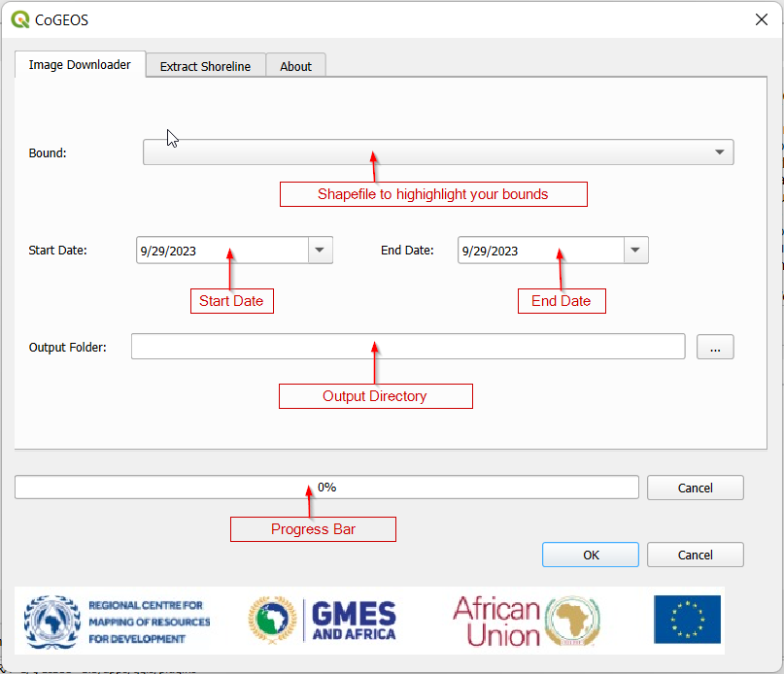Click the Output Folder: label
Image resolution: width=784 pixels, height=674 pixels.
point(67,347)
